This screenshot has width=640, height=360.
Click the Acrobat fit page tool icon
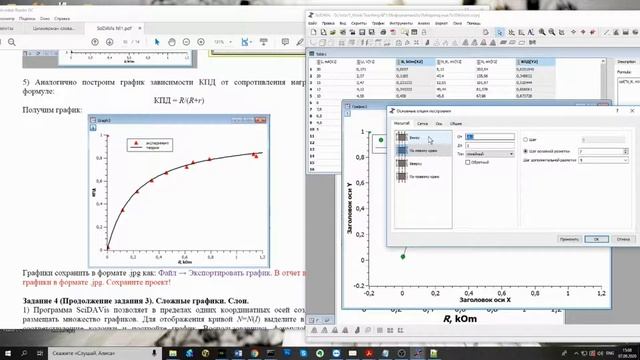pos(245,42)
